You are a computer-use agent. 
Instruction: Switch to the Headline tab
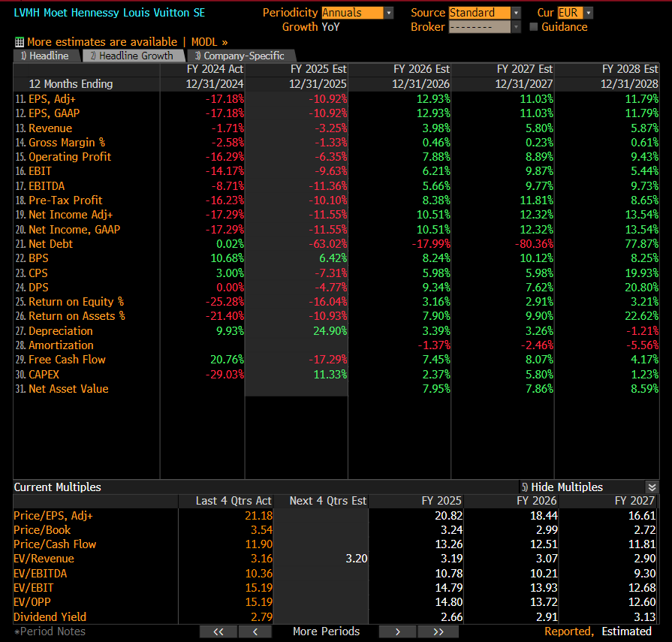(47, 56)
